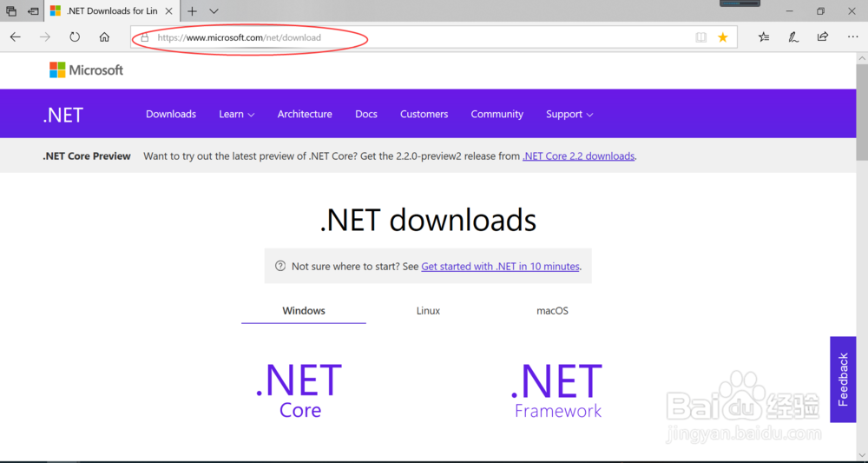
Task: Open the Customers page
Action: click(x=424, y=114)
